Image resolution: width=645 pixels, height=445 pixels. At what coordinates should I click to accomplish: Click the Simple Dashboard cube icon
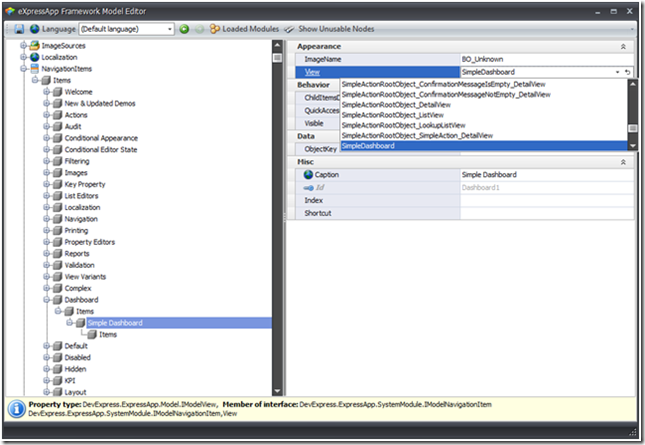pyautogui.click(x=81, y=323)
